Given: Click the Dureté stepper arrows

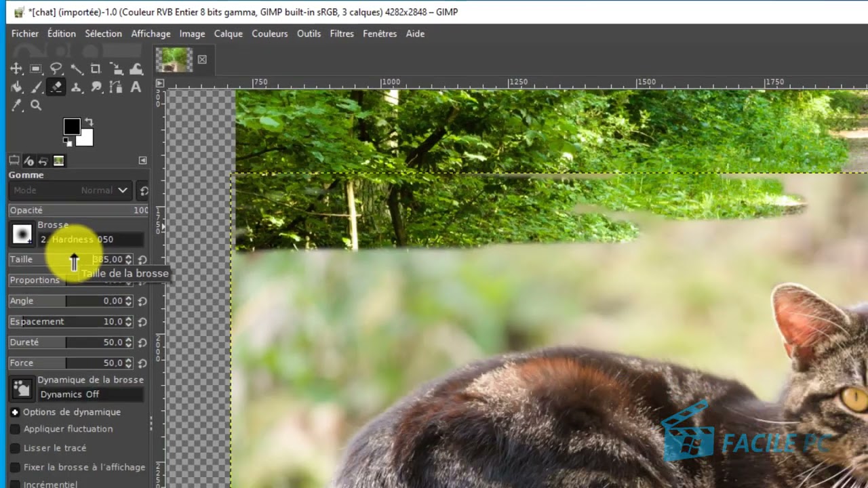Looking at the screenshot, I should point(129,342).
